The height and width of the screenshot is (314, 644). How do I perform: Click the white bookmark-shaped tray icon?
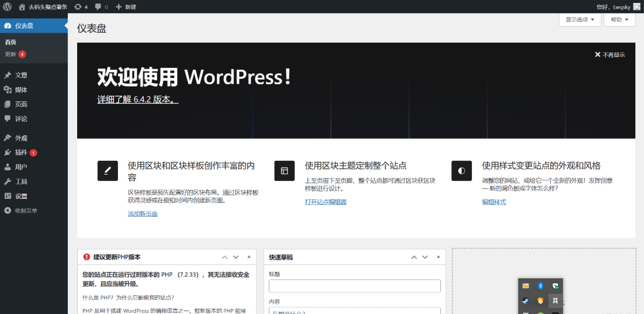555,301
